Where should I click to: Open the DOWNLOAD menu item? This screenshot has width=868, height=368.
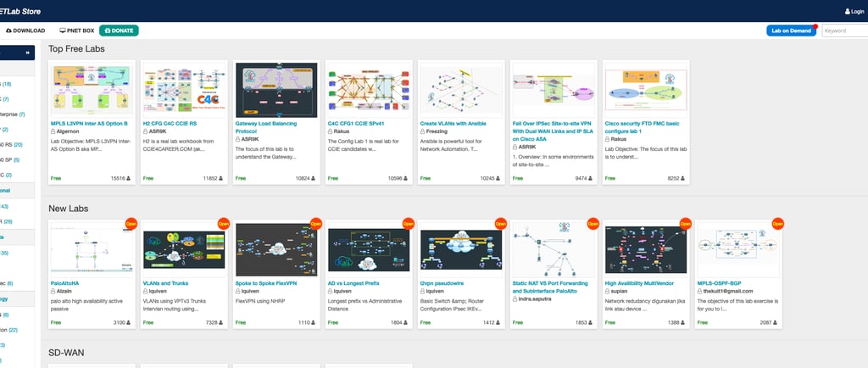click(25, 31)
